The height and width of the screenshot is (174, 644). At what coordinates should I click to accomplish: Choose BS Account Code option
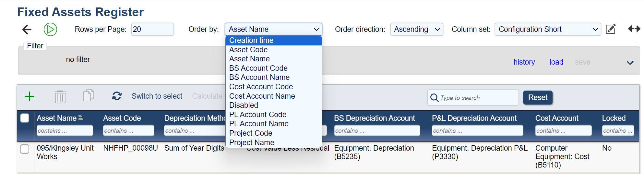coord(258,68)
